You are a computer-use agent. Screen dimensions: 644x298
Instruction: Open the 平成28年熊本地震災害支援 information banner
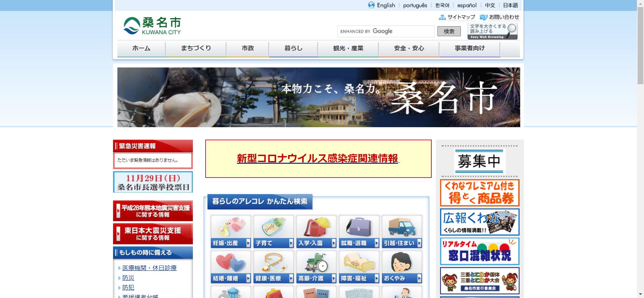(153, 211)
